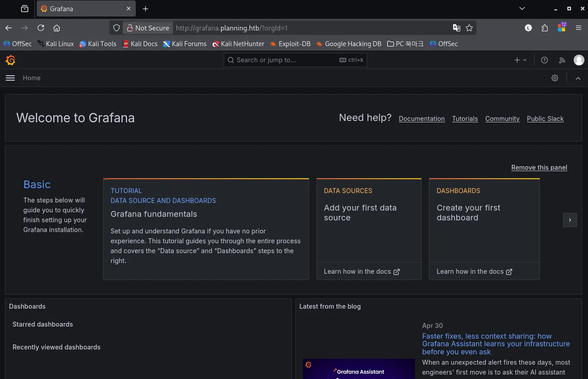Click the Home breadcrumb
Screen dimensions: 588x379
(32, 78)
